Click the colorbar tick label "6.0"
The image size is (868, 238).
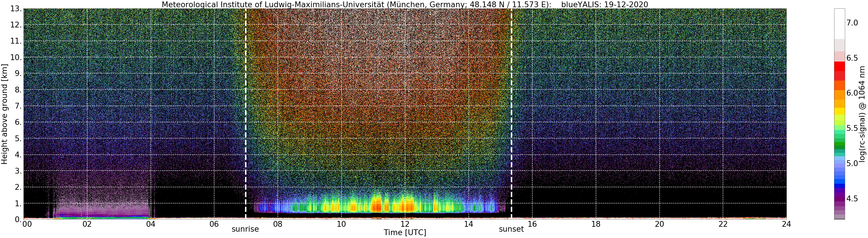click(852, 93)
